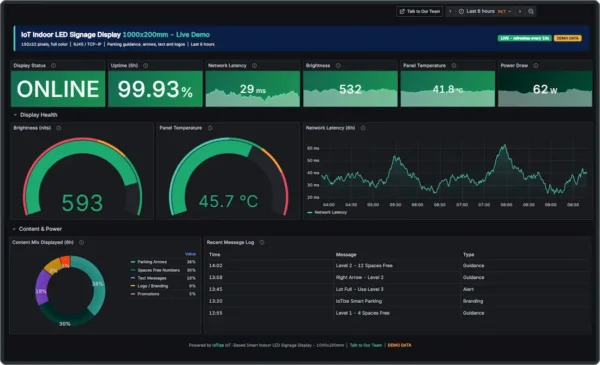This screenshot has height=365, width=600.
Task: Click the Brightness (nits) panel title
Action: tap(32, 128)
